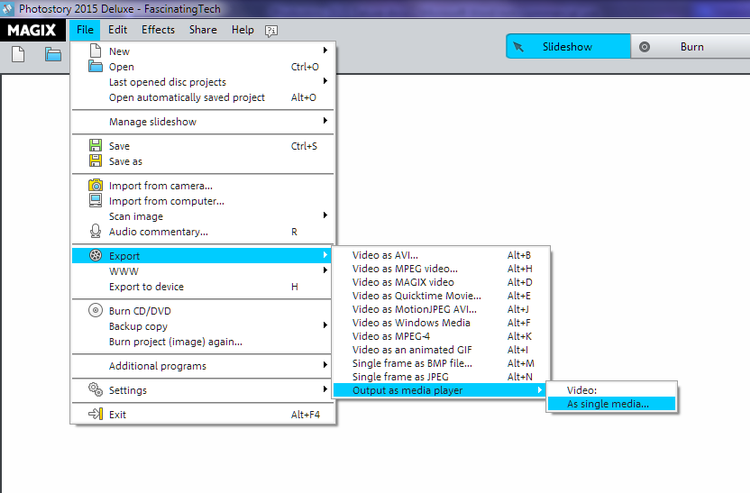The width and height of the screenshot is (750, 493).
Task: Click the Photostory app icon in title bar
Action: (7, 9)
